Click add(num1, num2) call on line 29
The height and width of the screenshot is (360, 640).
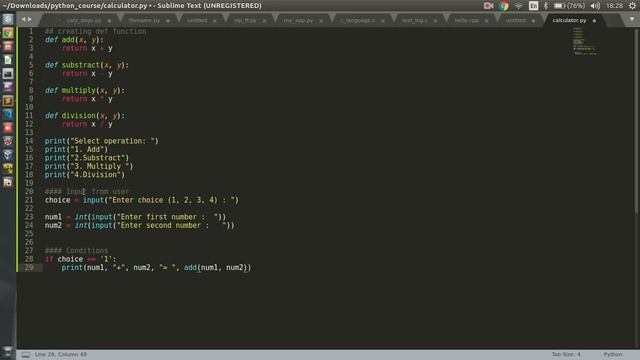pyautogui.click(x=216, y=268)
